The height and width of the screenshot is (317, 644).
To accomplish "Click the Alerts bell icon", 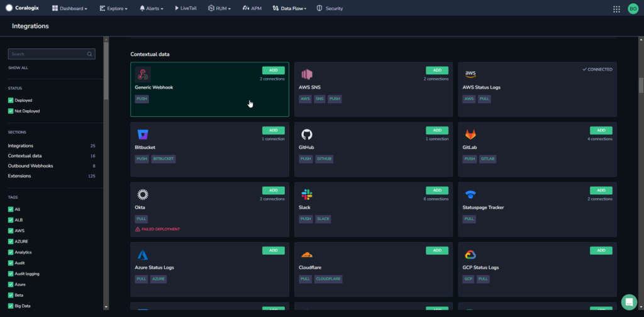I will coord(142,8).
